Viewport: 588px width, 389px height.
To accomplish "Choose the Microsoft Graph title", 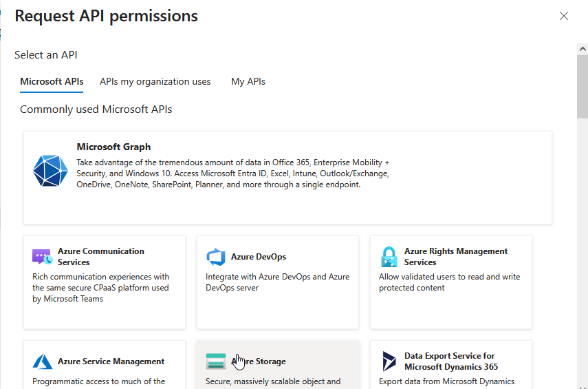I will click(x=113, y=147).
